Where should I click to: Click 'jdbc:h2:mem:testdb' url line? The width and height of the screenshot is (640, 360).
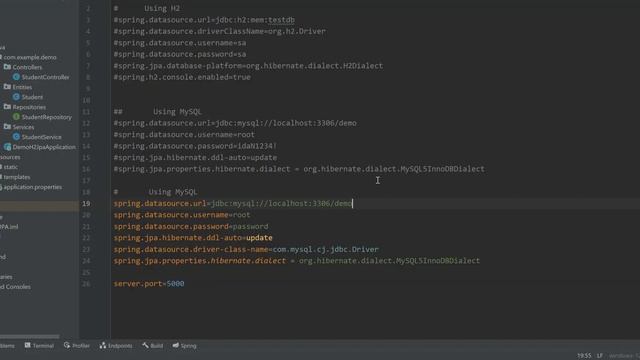pos(204,20)
